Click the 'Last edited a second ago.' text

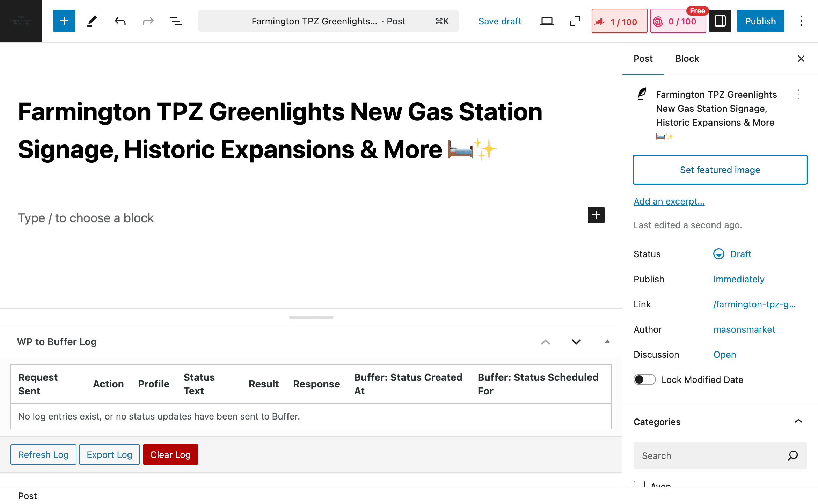coord(688,225)
